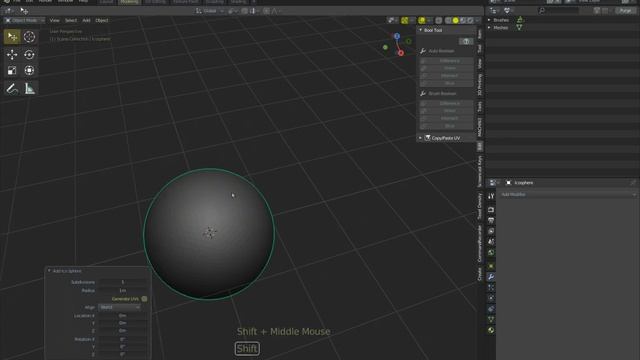640x360 pixels.
Task: Toggle the Generate UVs checkbox
Action: pos(144,299)
